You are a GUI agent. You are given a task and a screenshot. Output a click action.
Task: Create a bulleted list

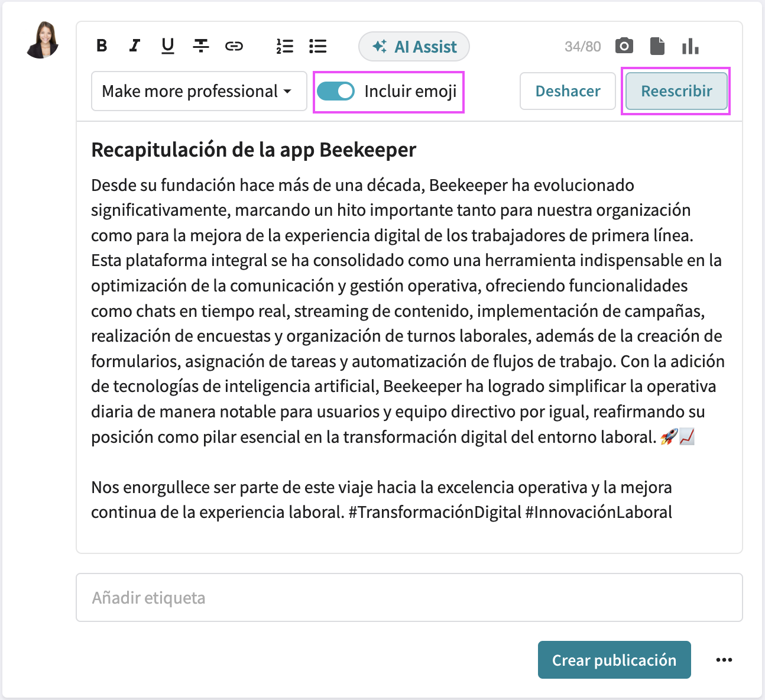(317, 46)
